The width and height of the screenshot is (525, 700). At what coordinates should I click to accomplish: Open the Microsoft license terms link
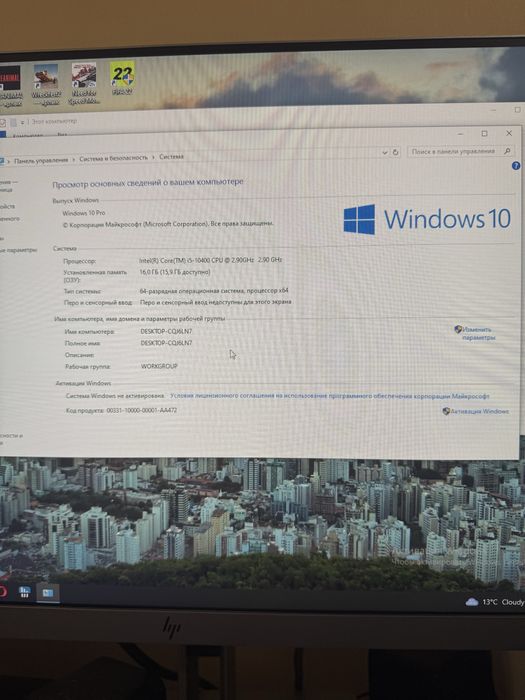point(329,396)
